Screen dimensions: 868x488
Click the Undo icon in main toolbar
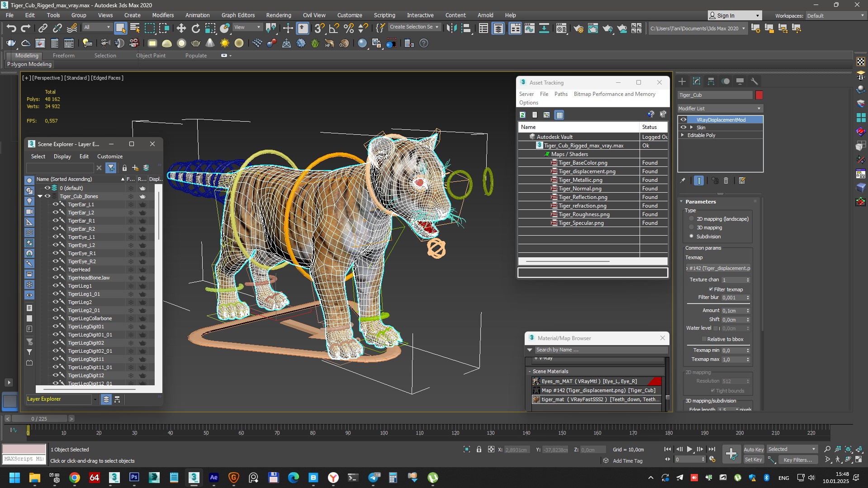click(11, 28)
